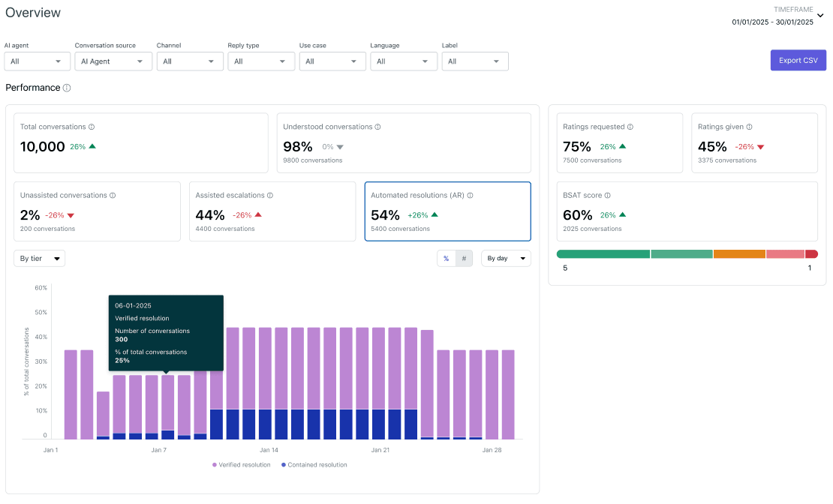The width and height of the screenshot is (833, 504).
Task: Click the '3375 conversations' text
Action: click(727, 160)
